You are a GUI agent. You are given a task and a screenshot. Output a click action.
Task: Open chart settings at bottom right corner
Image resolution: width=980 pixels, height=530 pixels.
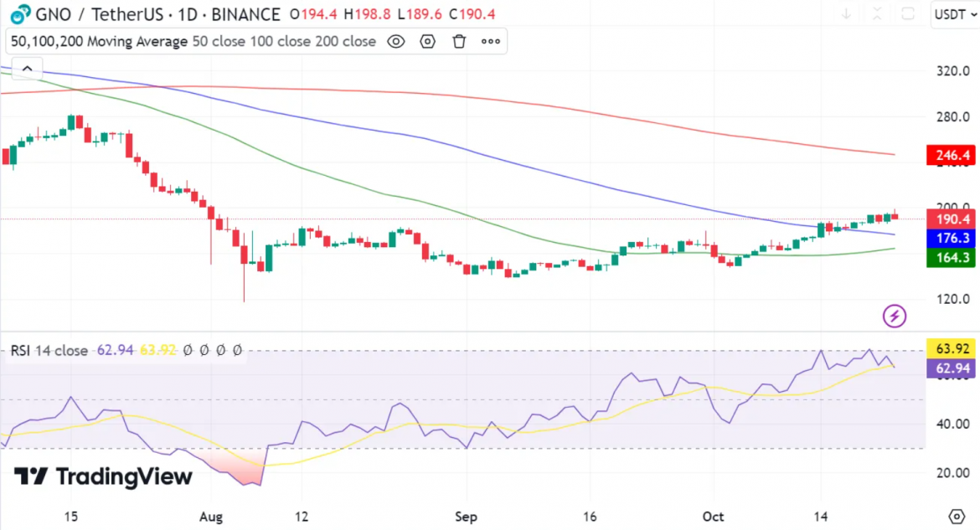coord(957,515)
